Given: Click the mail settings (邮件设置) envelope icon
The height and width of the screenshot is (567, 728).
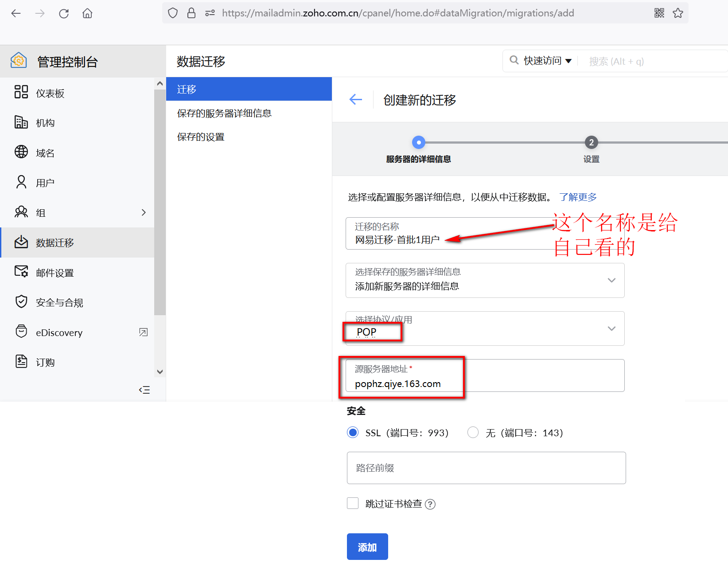Looking at the screenshot, I should coord(21,271).
